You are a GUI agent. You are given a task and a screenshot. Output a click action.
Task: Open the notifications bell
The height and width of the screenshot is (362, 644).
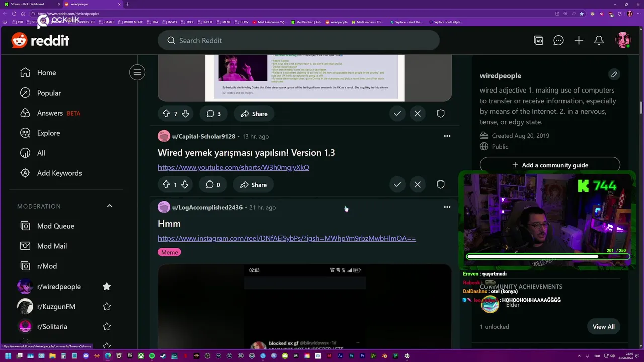(x=599, y=40)
